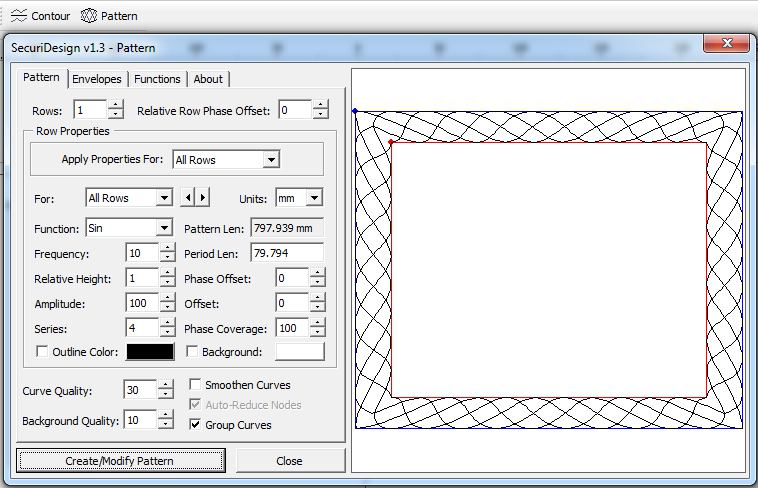Screen dimensions: 758x488
Task: Click the Phase Coverage field
Action: point(292,328)
